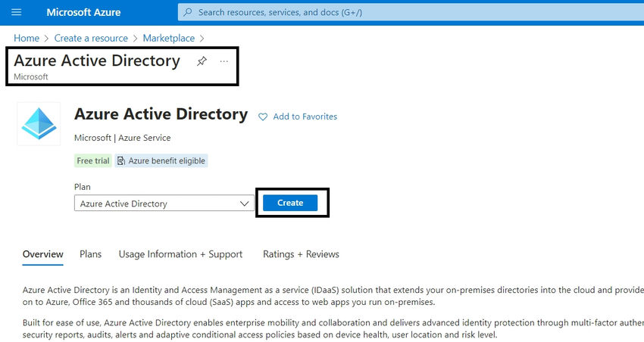Click Add to Favorites link
The height and width of the screenshot is (342, 644).
305,117
